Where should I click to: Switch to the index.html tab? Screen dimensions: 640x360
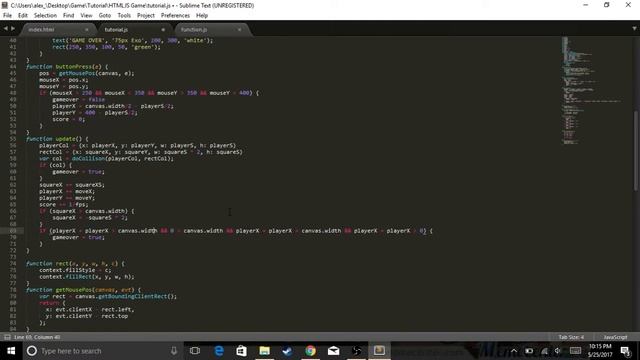point(57,30)
